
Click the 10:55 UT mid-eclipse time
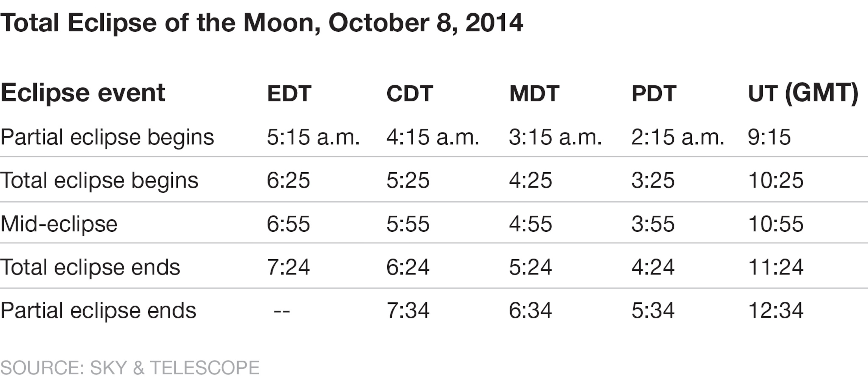pyautogui.click(x=776, y=224)
